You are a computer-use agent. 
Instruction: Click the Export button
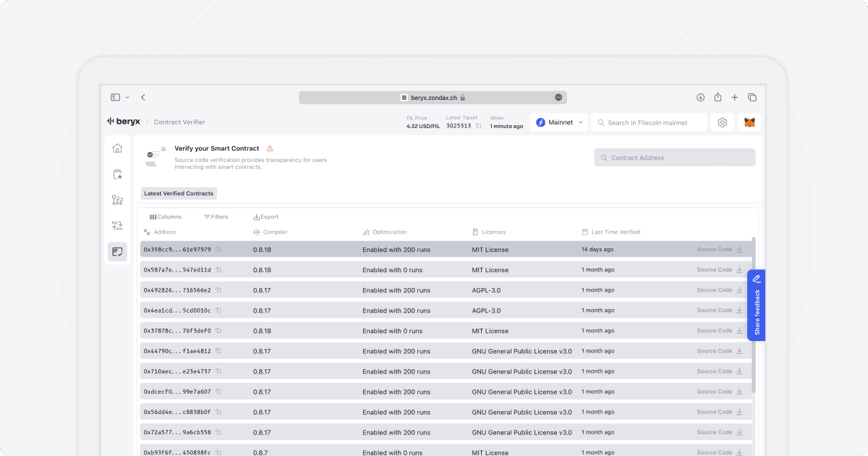click(x=265, y=216)
